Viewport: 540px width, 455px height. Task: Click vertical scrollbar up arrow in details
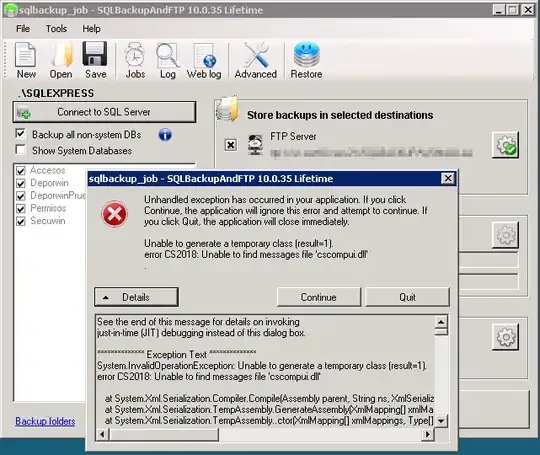point(441,322)
